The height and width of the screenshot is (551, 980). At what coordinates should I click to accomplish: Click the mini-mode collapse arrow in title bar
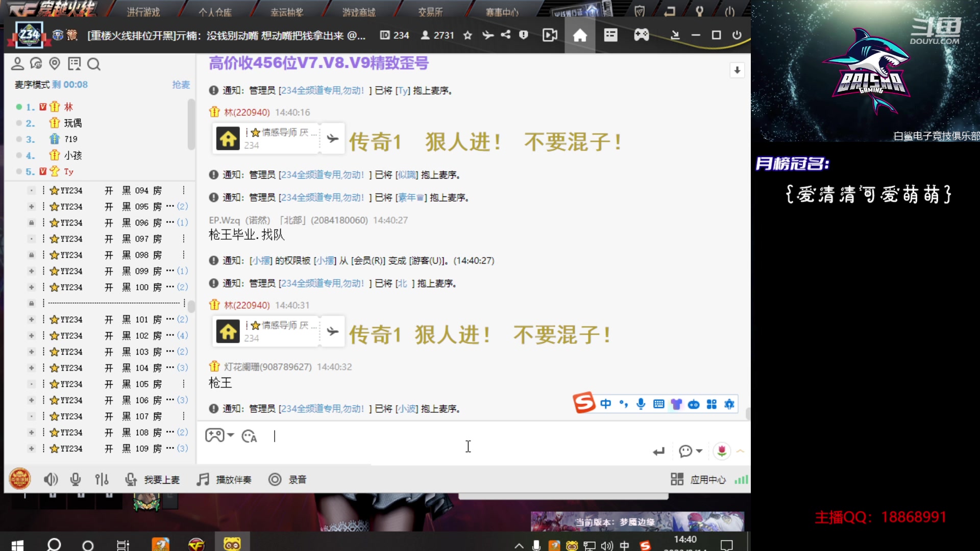(x=675, y=35)
